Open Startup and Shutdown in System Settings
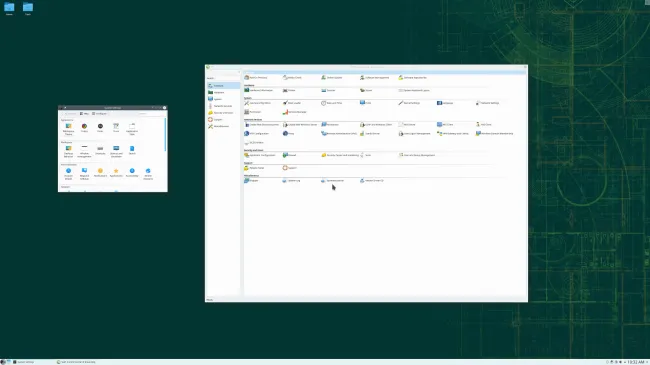 pos(116,151)
